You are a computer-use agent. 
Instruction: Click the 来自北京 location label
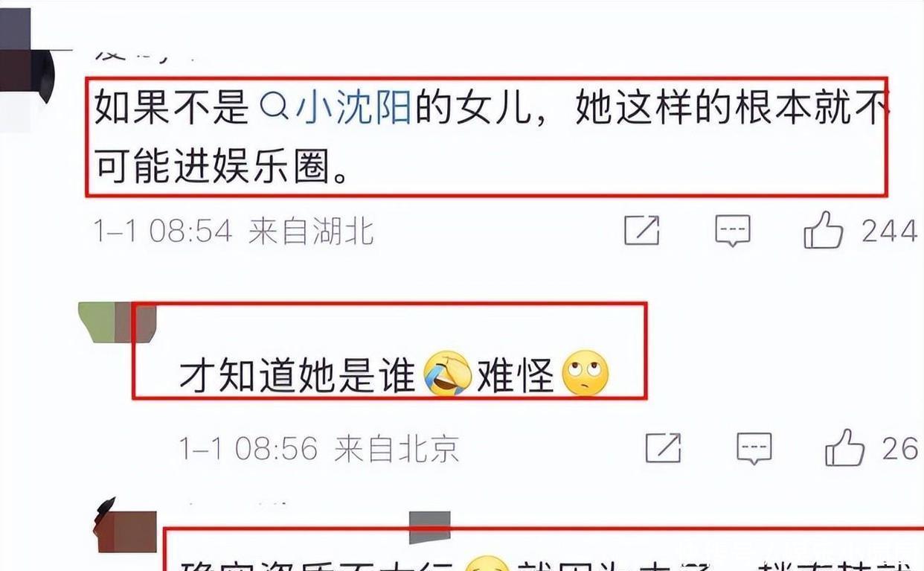pos(397,448)
